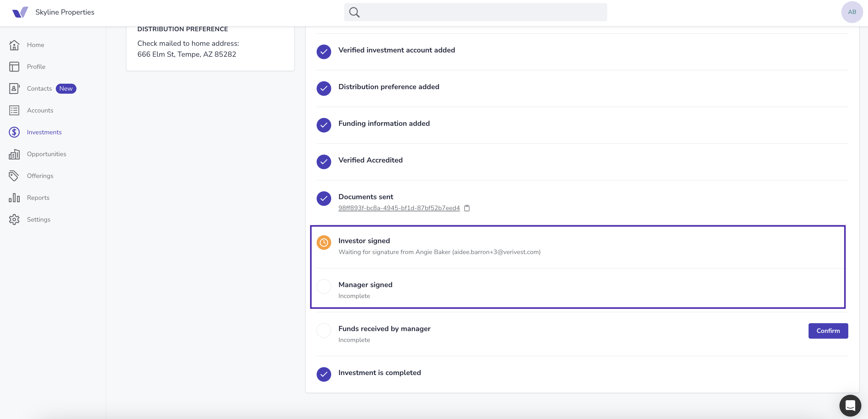The width and height of the screenshot is (868, 419).
Task: Click the Offerings tag icon
Action: tap(14, 176)
